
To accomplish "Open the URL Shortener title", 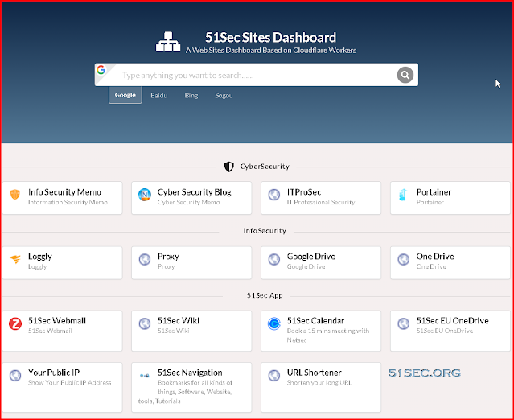I will point(314,373).
